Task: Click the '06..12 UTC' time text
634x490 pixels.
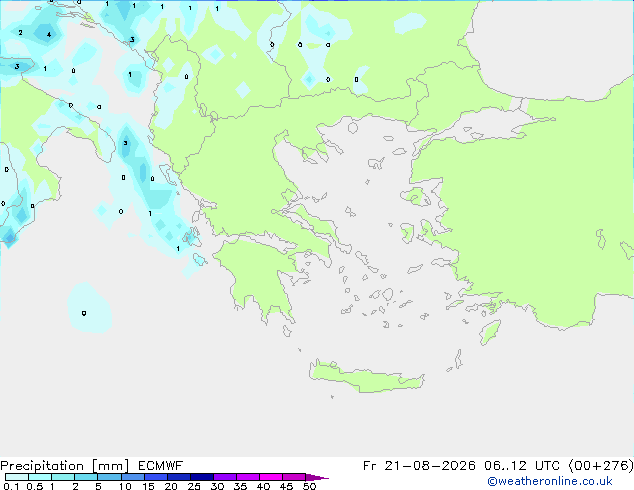Action: pos(522,466)
